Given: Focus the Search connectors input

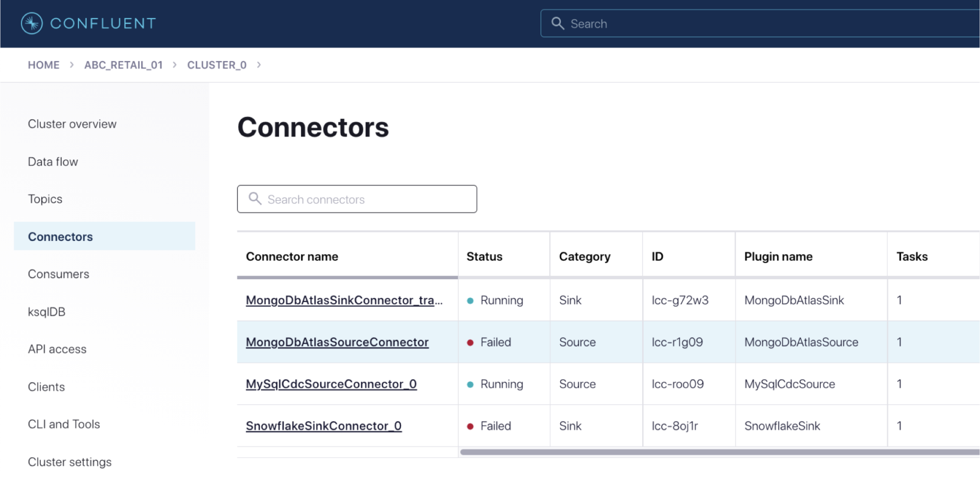Looking at the screenshot, I should point(357,199).
